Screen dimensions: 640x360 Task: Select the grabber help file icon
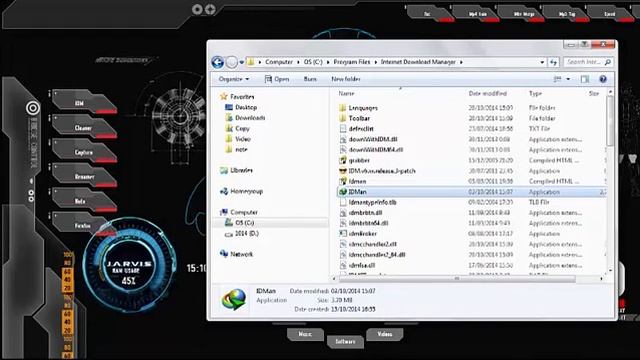(x=343, y=160)
